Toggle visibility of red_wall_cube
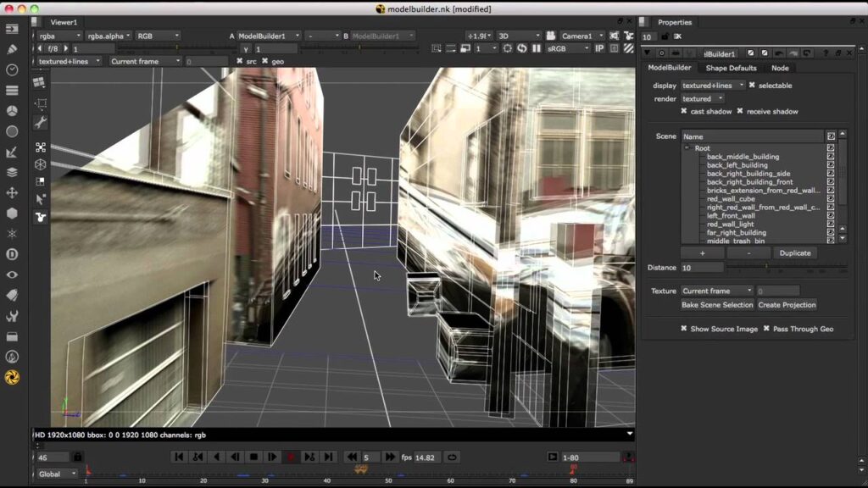The width and height of the screenshot is (868, 488). 831,198
